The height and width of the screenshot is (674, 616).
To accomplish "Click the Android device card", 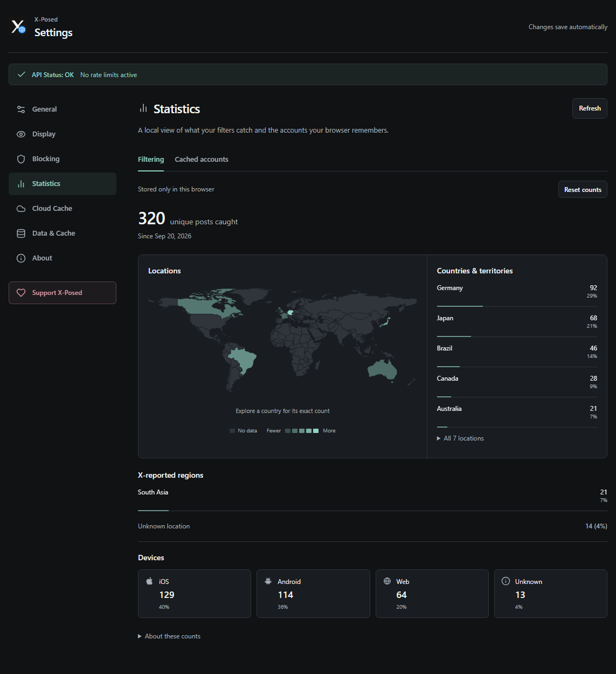I will pos(313,594).
